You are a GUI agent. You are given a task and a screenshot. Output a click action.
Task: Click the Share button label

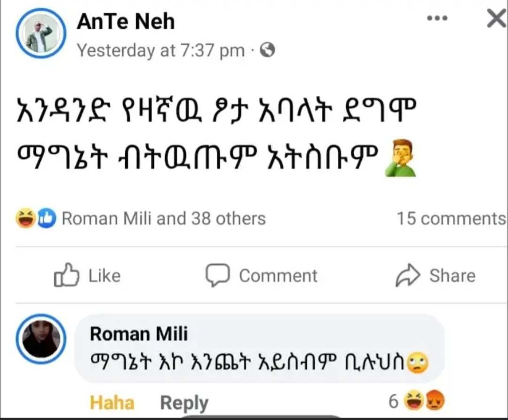click(452, 276)
